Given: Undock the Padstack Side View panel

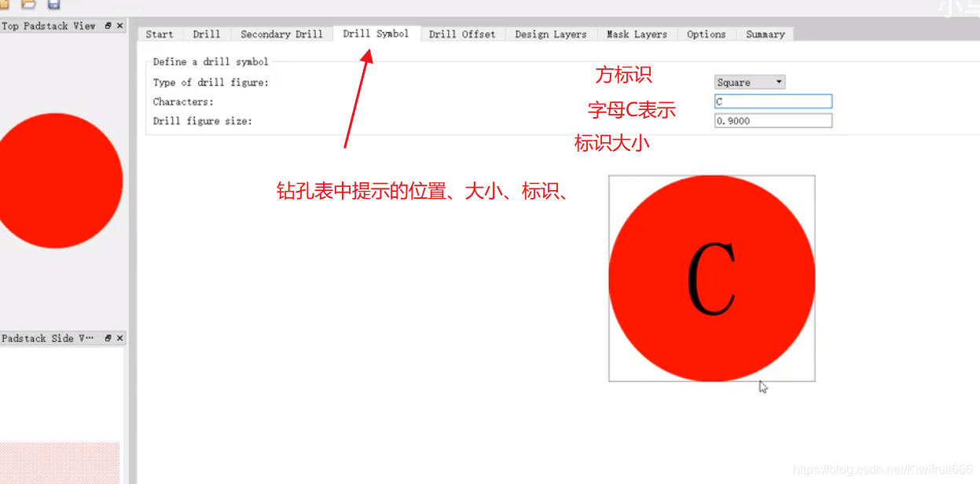Looking at the screenshot, I should 108,338.
